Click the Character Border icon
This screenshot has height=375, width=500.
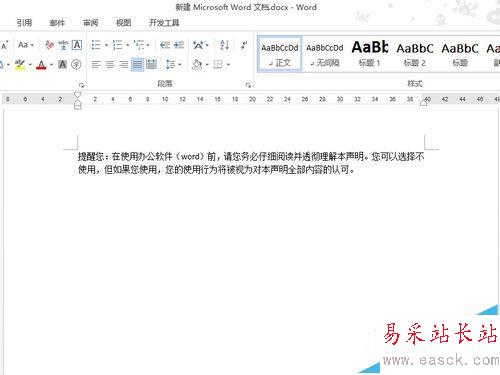click(x=77, y=45)
